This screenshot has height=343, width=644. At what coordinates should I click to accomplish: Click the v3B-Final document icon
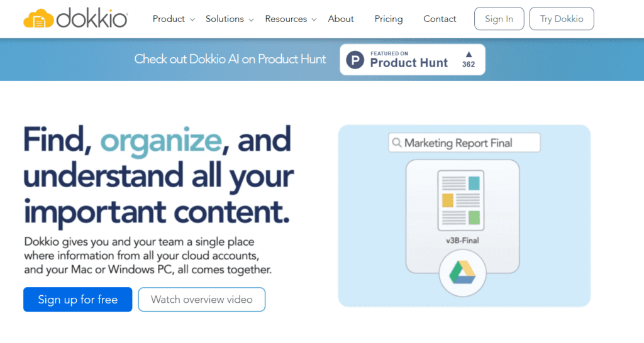(x=462, y=200)
